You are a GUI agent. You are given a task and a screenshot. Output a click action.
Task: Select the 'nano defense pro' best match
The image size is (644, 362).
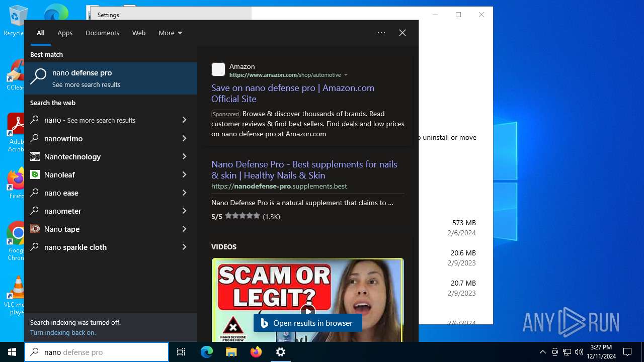coord(111,78)
